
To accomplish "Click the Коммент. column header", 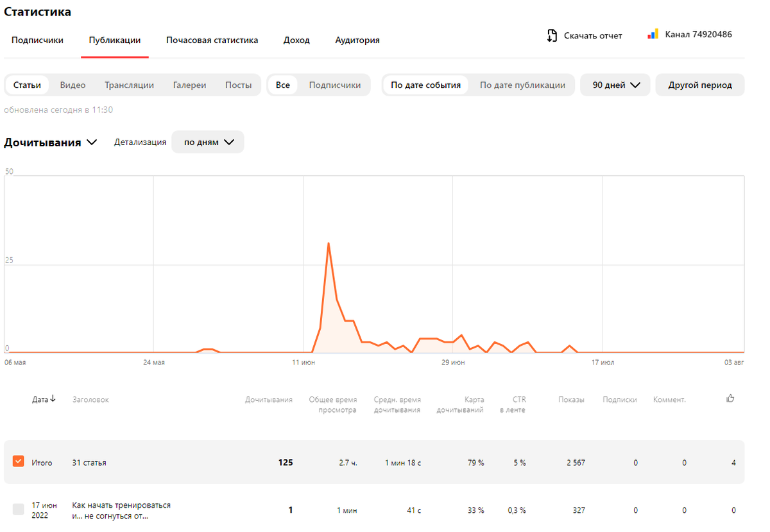I will (669, 399).
